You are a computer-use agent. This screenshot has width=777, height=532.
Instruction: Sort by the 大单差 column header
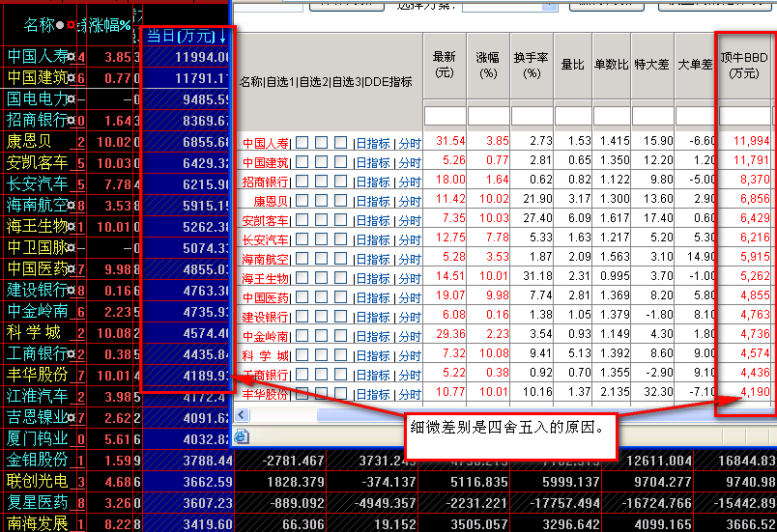[x=695, y=66]
